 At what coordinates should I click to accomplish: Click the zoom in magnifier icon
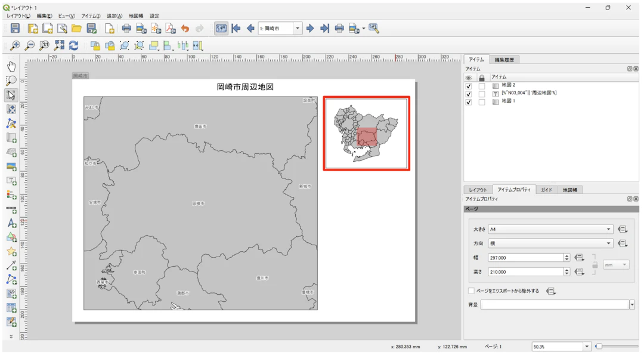click(x=15, y=45)
